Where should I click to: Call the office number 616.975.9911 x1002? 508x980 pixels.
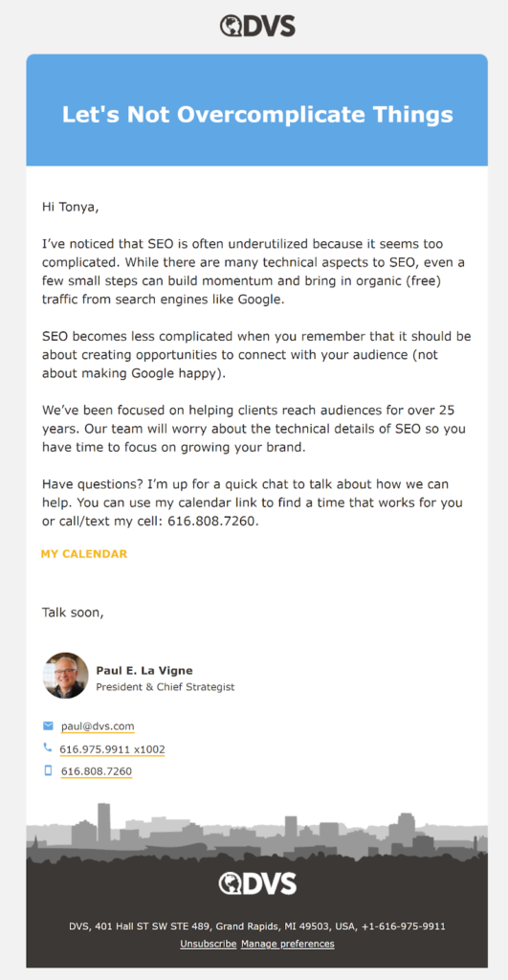[x=113, y=748]
